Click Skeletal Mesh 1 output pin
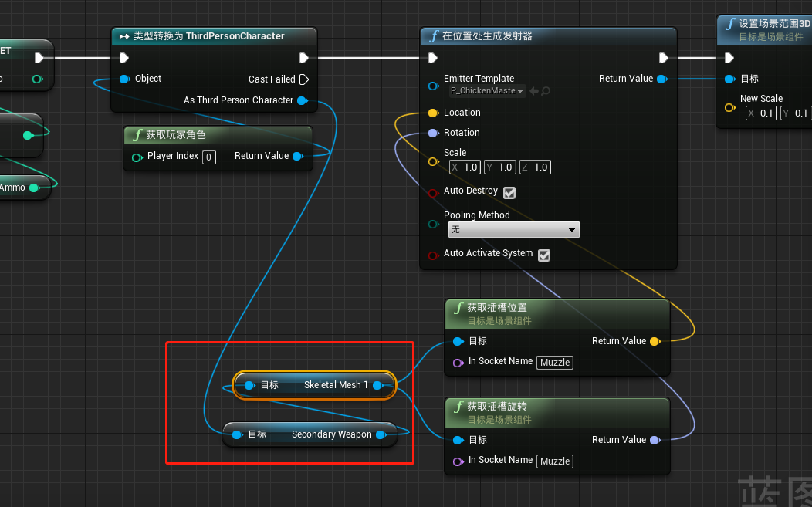812x507 pixels. point(378,385)
